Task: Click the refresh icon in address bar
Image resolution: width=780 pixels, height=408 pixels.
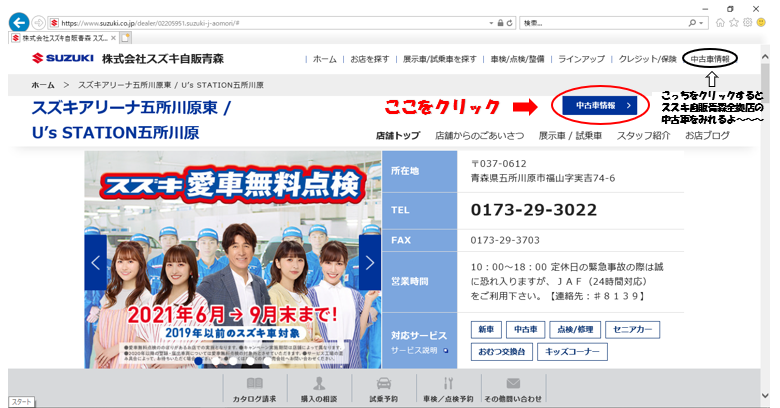Action: point(509,23)
